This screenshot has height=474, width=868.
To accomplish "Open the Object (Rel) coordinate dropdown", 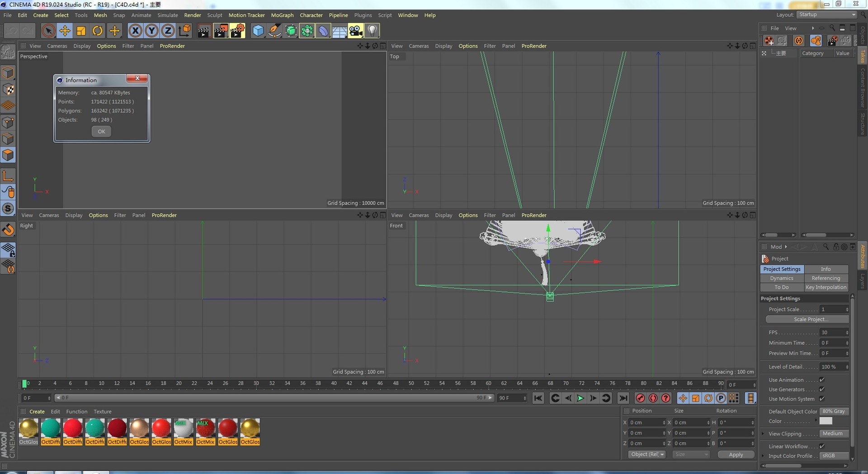I will (647, 455).
